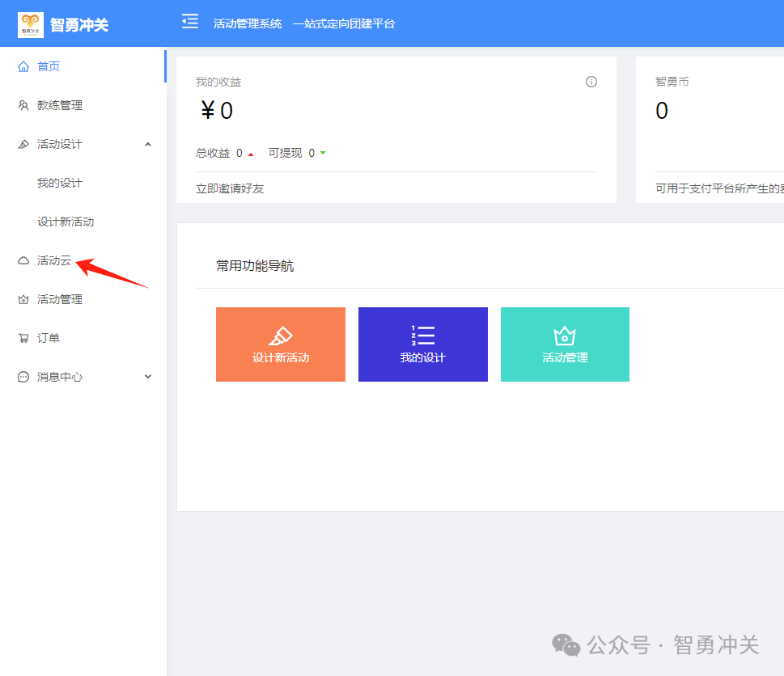
Task: Click the home icon next to 首页
Action: (x=25, y=65)
